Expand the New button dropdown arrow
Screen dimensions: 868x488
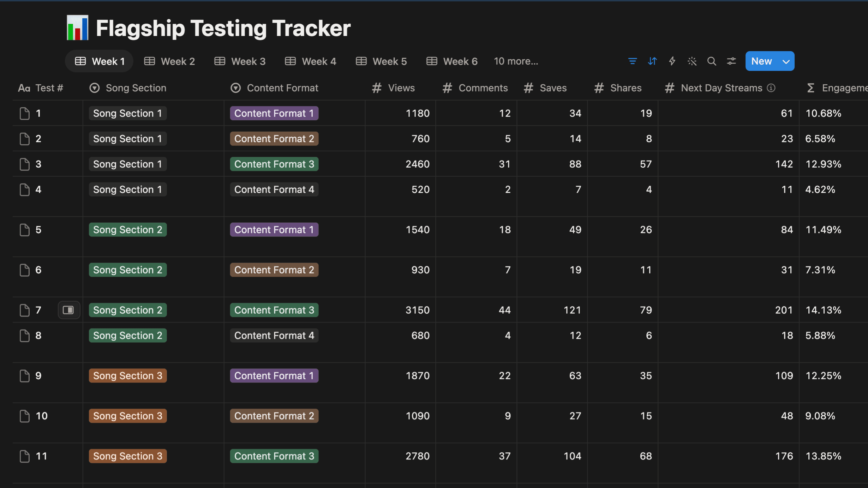[786, 61]
